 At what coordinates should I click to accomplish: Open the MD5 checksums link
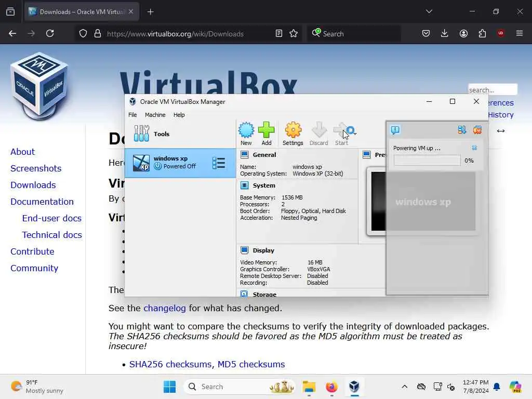pyautogui.click(x=251, y=364)
